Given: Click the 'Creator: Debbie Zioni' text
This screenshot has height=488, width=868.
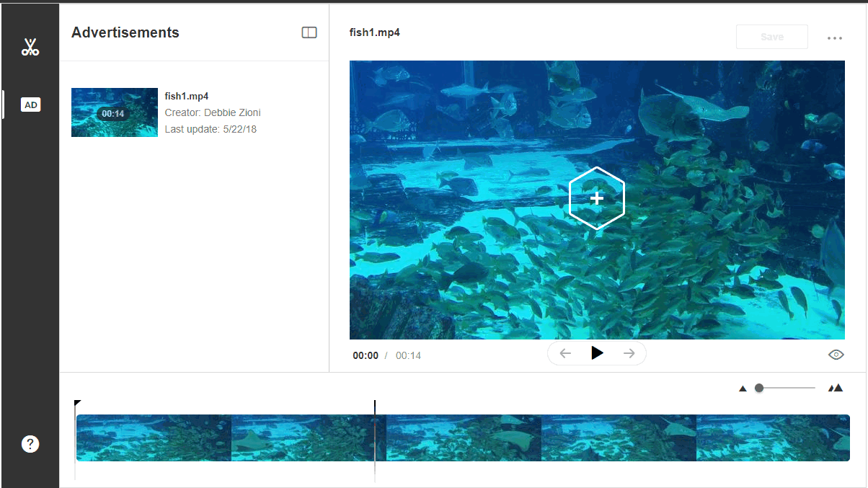Looking at the screenshot, I should coord(213,112).
